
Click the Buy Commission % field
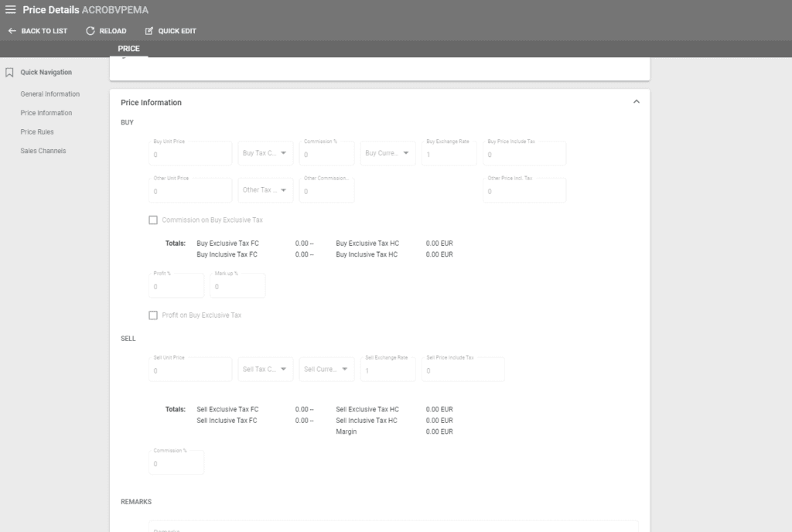click(327, 153)
